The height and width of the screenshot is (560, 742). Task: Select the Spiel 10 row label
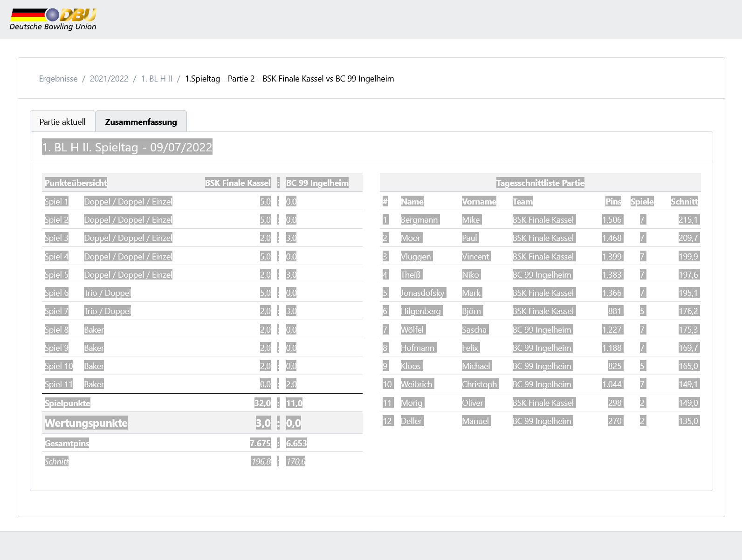59,366
